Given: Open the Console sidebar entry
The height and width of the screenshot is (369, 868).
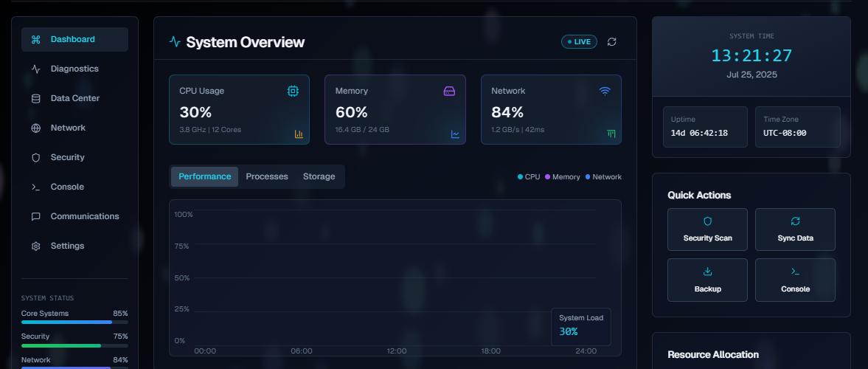Looking at the screenshot, I should click(x=74, y=187).
